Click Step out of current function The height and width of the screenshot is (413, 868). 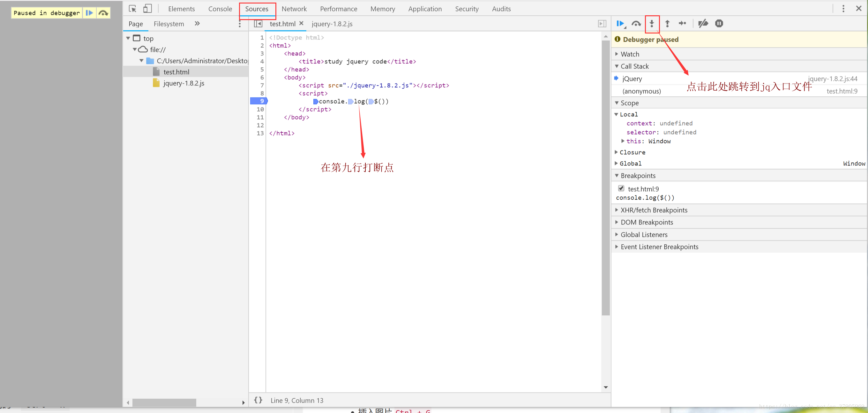coord(667,24)
